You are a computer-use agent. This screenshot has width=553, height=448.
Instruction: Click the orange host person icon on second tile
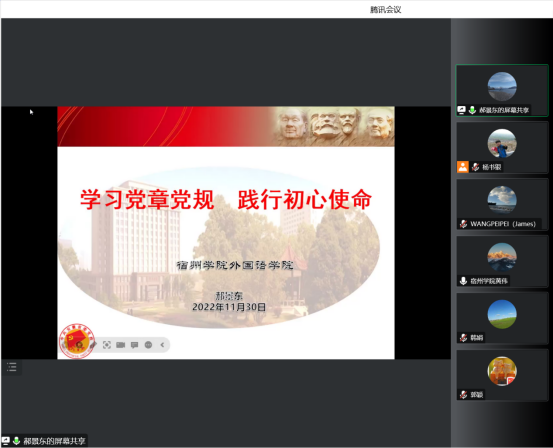(463, 167)
